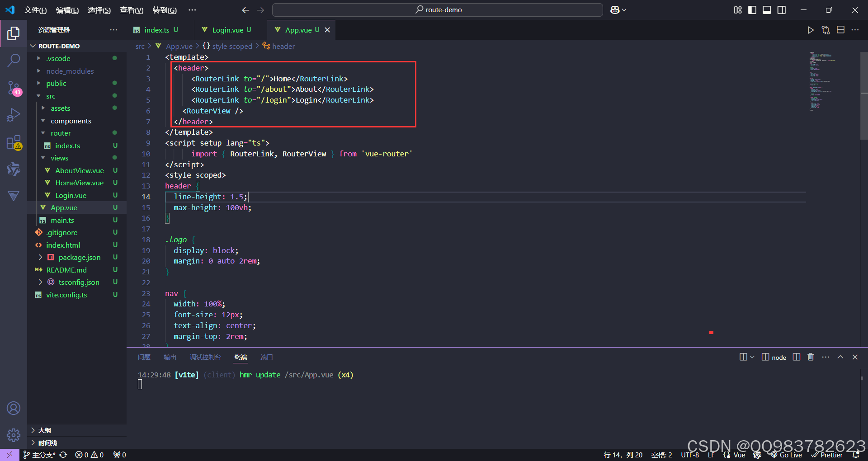Split the terminal panel
Viewport: 868px width, 461px height.
(797, 357)
